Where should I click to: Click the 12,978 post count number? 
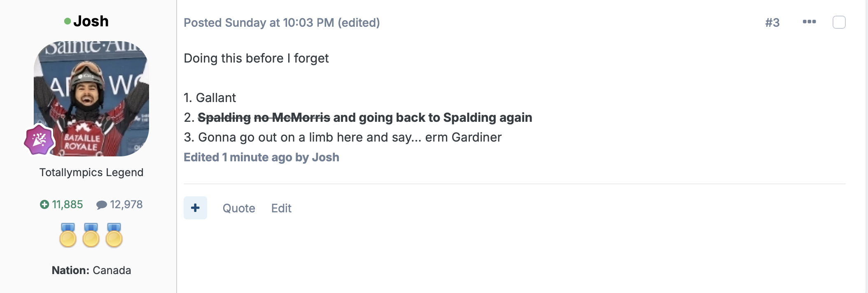click(x=126, y=205)
